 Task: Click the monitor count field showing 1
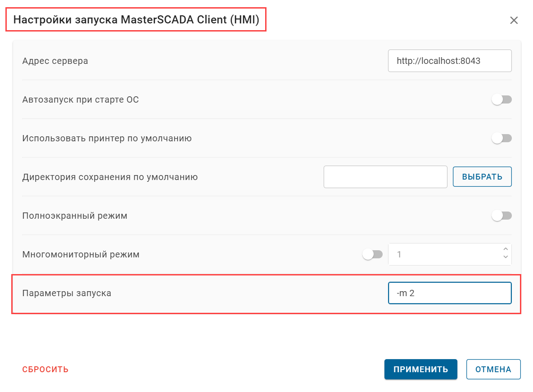click(443, 254)
